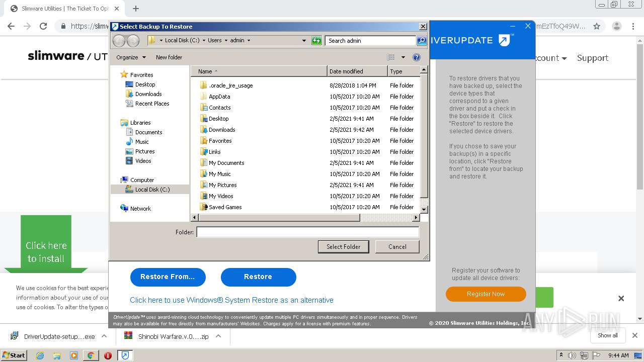Select Music library
644x362 pixels.
point(142,142)
